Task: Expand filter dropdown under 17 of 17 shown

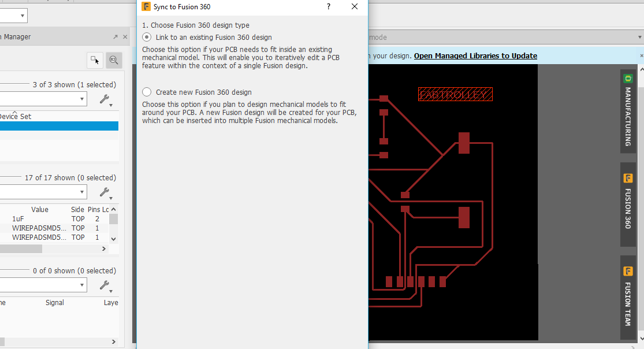Action: (82, 192)
